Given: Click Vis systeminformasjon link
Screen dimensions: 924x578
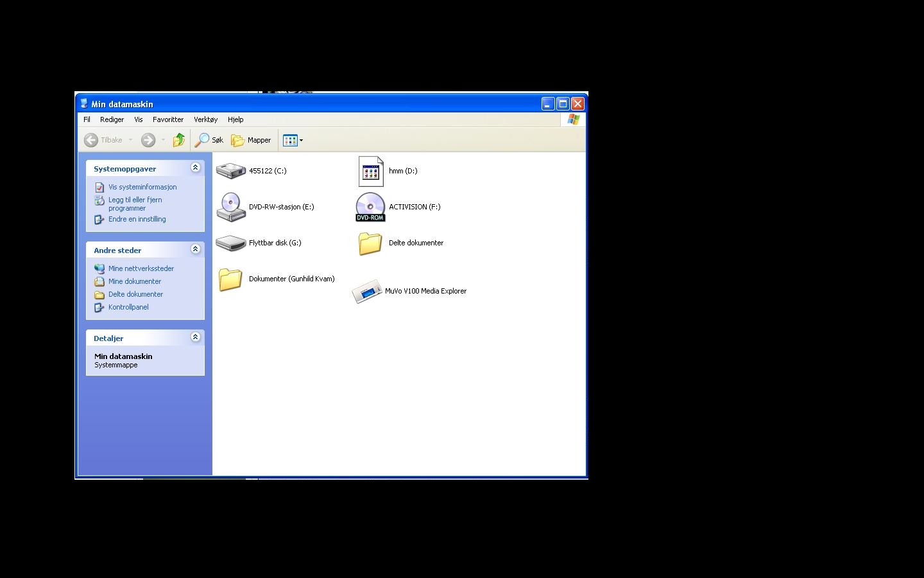Looking at the screenshot, I should pyautogui.click(x=142, y=187).
